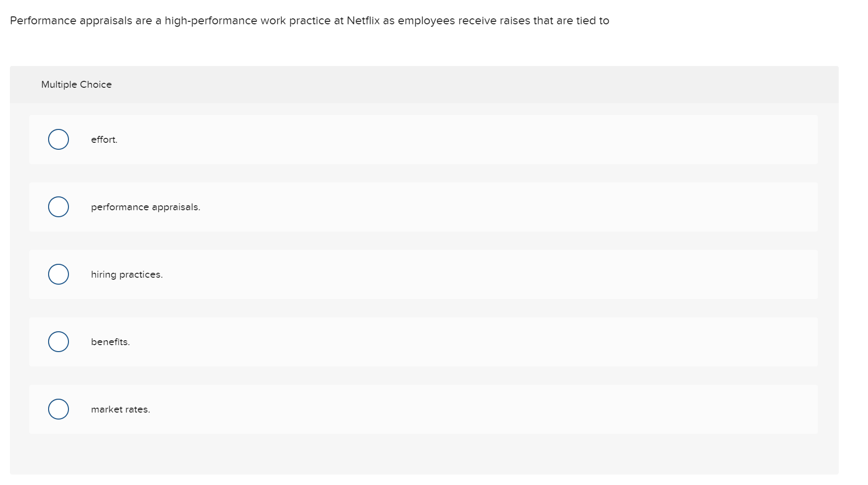Image resolution: width=868 pixels, height=485 pixels.
Task: Select the radio button for market rates
Action: pos(58,409)
